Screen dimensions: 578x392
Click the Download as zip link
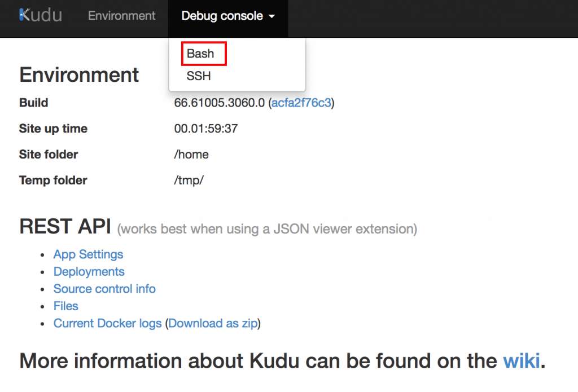[213, 324]
